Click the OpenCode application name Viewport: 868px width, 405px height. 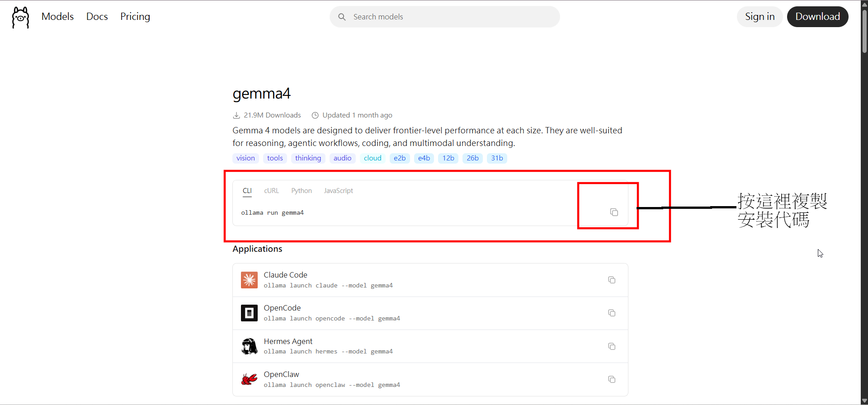coord(283,308)
